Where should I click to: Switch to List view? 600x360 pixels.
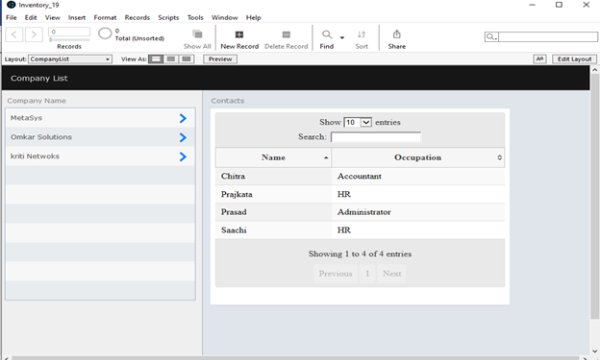[171, 59]
